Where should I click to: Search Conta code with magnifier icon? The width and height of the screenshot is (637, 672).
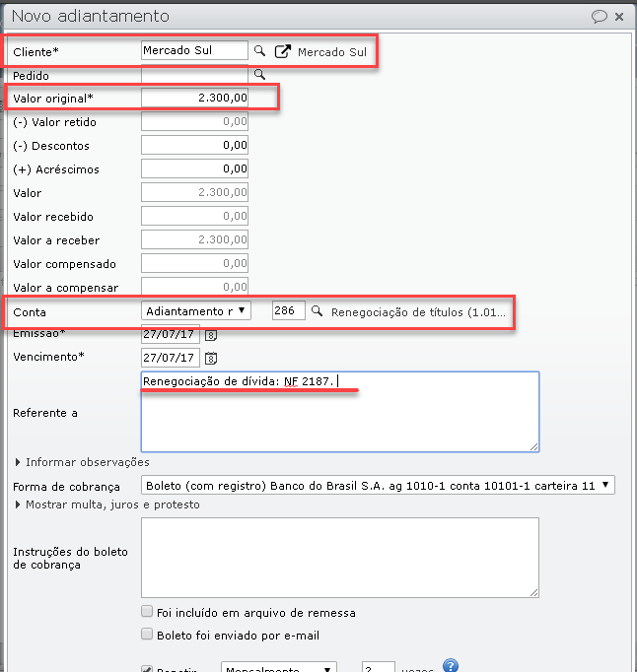317,310
